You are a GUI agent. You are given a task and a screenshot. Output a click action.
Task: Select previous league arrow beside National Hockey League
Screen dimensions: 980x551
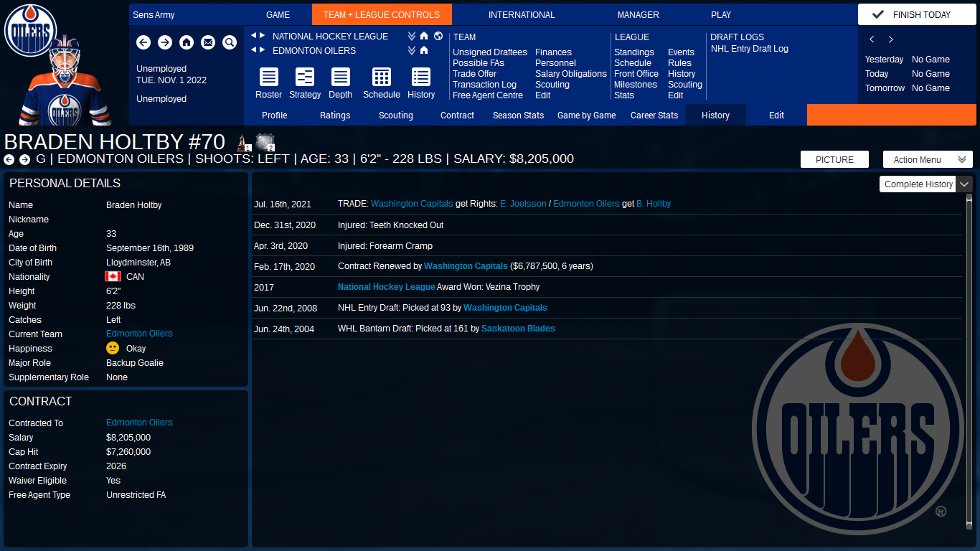click(253, 36)
